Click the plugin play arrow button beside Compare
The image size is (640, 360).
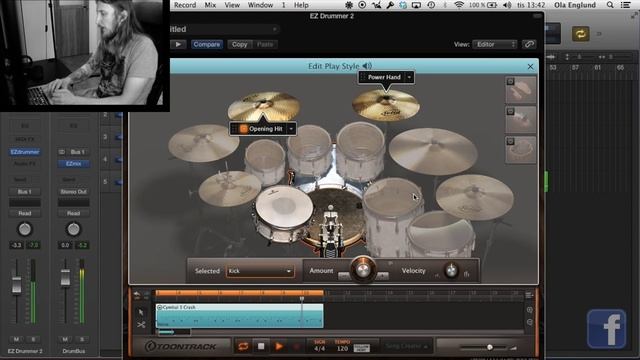(x=178, y=44)
